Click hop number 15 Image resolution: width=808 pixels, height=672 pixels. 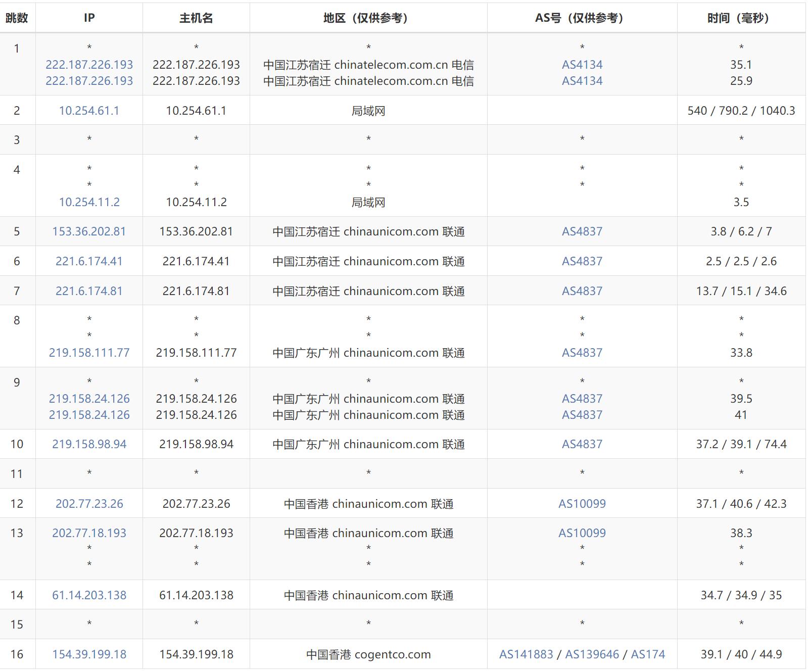(x=17, y=625)
